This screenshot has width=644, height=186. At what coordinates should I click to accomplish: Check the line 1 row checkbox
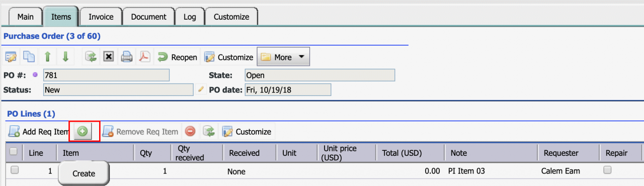click(15, 170)
